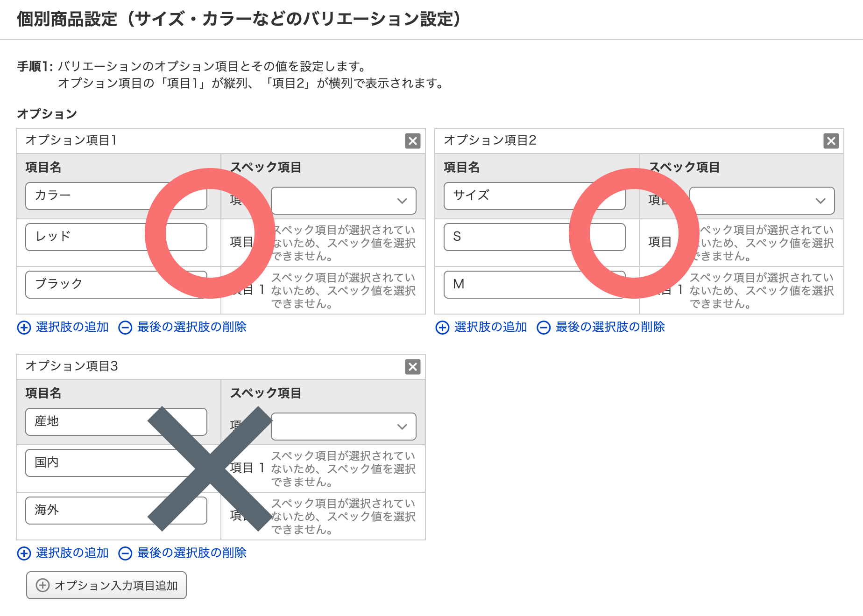Click スペック項目 header in option item 2
This screenshot has width=863, height=616.
(x=684, y=167)
